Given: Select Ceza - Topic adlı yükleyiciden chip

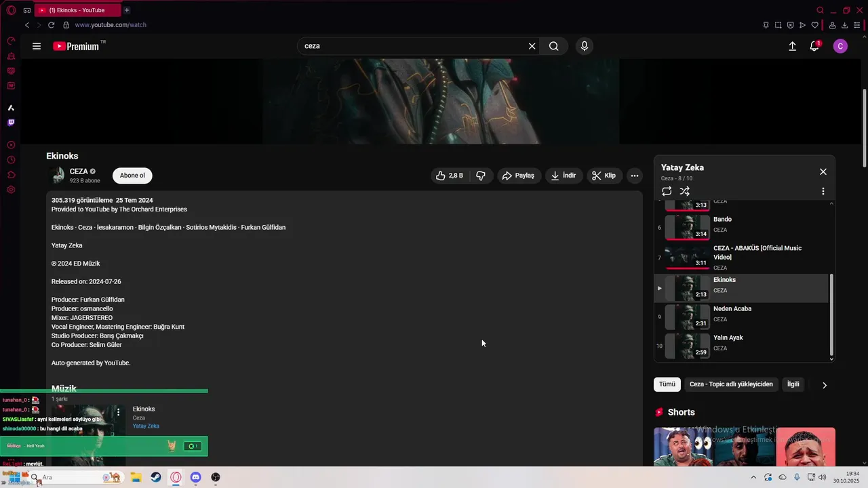Looking at the screenshot, I should click(x=731, y=384).
